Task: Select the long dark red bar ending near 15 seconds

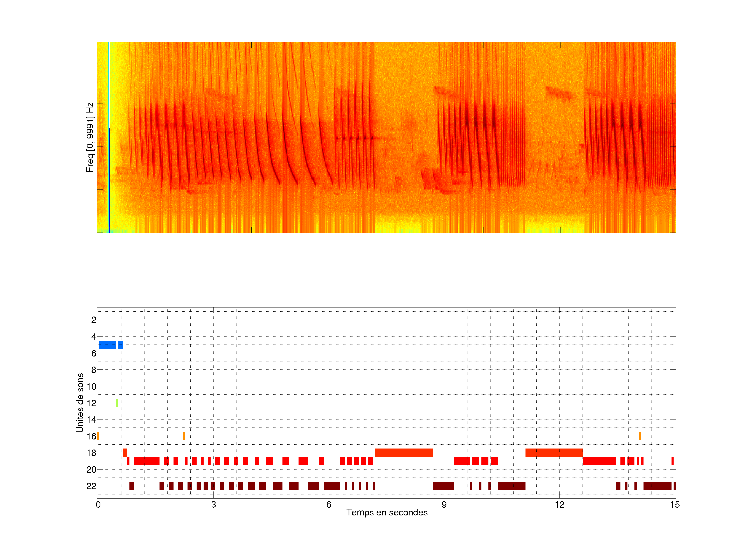Action: tap(657, 486)
